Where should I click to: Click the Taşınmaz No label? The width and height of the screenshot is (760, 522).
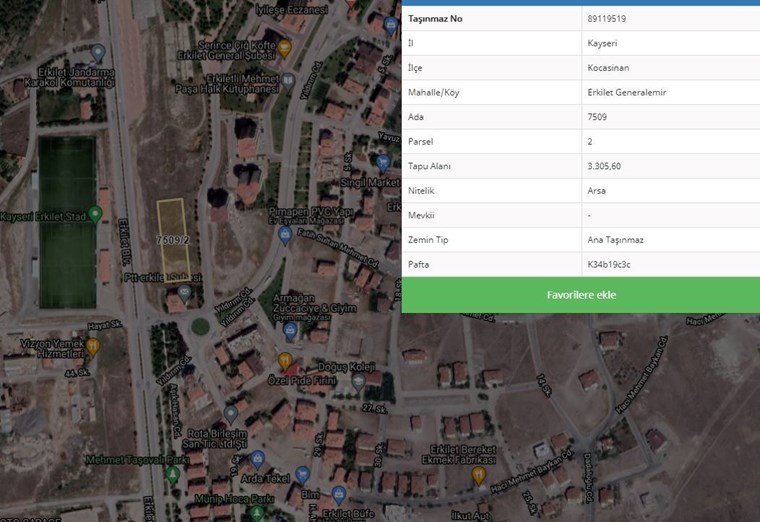[435, 19]
